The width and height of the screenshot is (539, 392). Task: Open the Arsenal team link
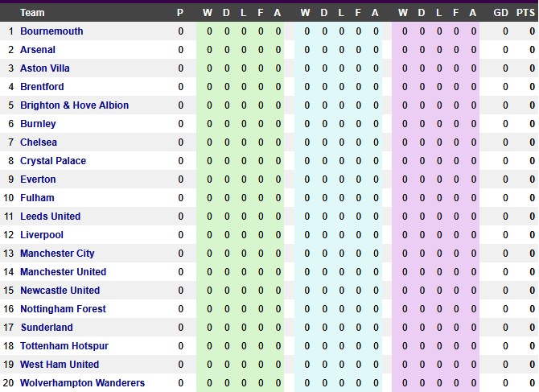(x=38, y=50)
